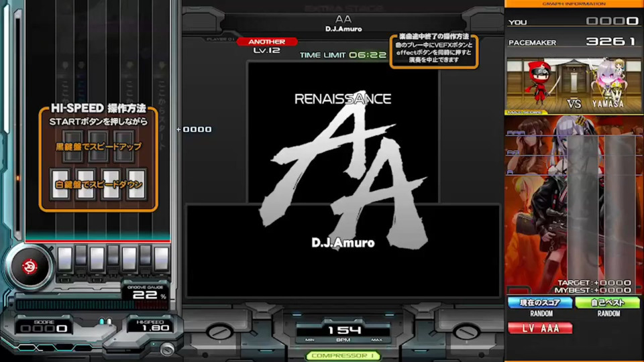Click the RENAISSANCE genre text on the jacket
The width and height of the screenshot is (644, 362).
pyautogui.click(x=343, y=99)
